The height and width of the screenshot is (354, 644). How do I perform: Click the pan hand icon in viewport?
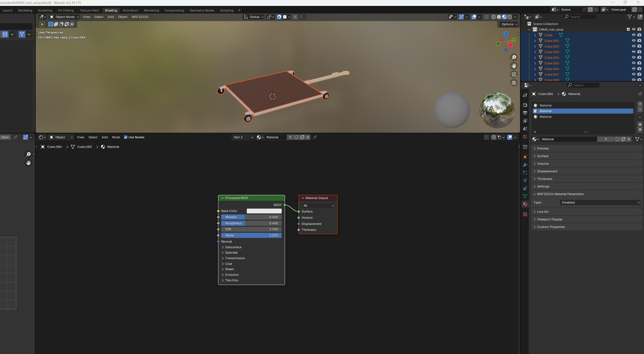[x=514, y=66]
